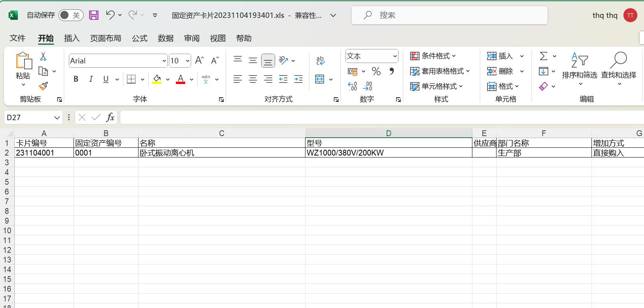This screenshot has height=308, width=644.
Task: Click the Cut scissors icon
Action: pyautogui.click(x=43, y=57)
